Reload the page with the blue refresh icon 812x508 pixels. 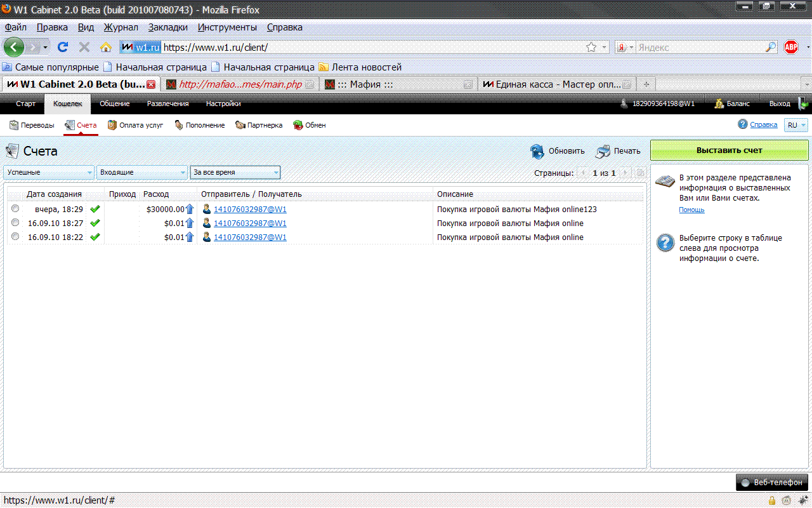pos(63,47)
